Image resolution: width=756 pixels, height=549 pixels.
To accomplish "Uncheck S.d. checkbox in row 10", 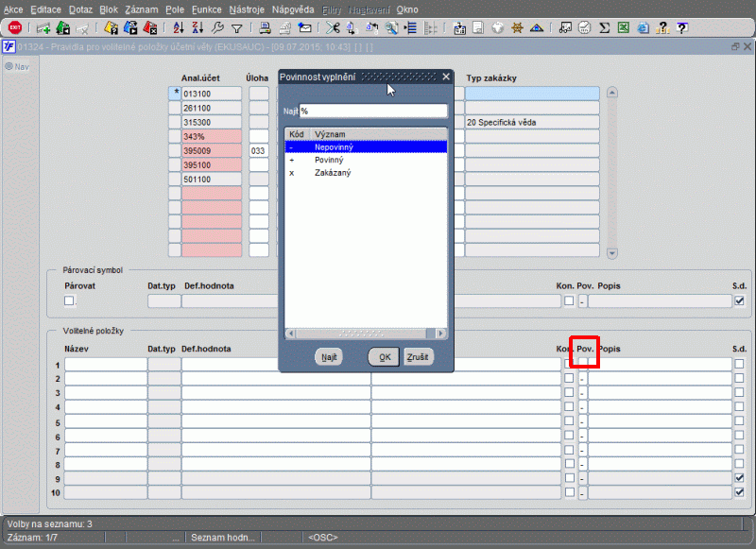I will 739,492.
